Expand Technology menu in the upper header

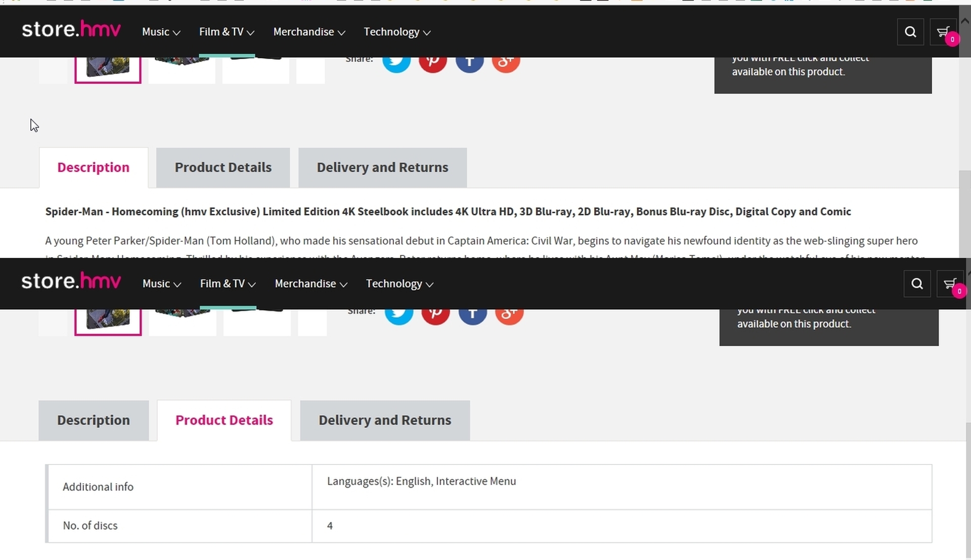(x=397, y=32)
